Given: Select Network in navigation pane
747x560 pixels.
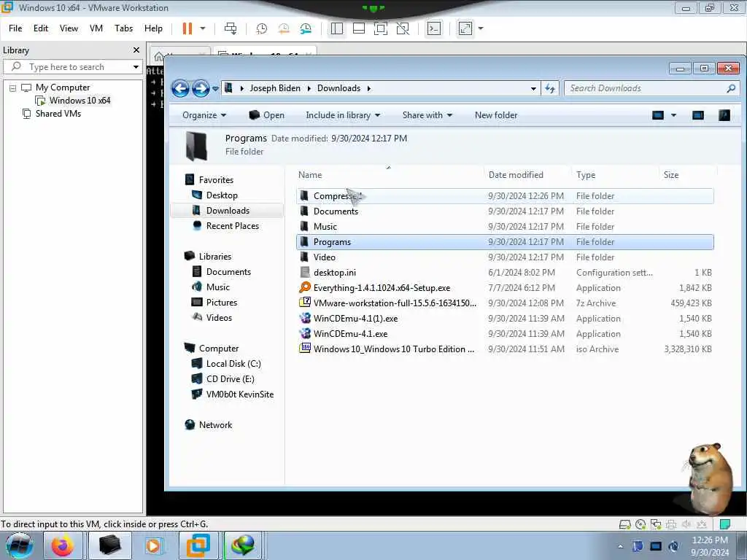Looking at the screenshot, I should pyautogui.click(x=215, y=425).
